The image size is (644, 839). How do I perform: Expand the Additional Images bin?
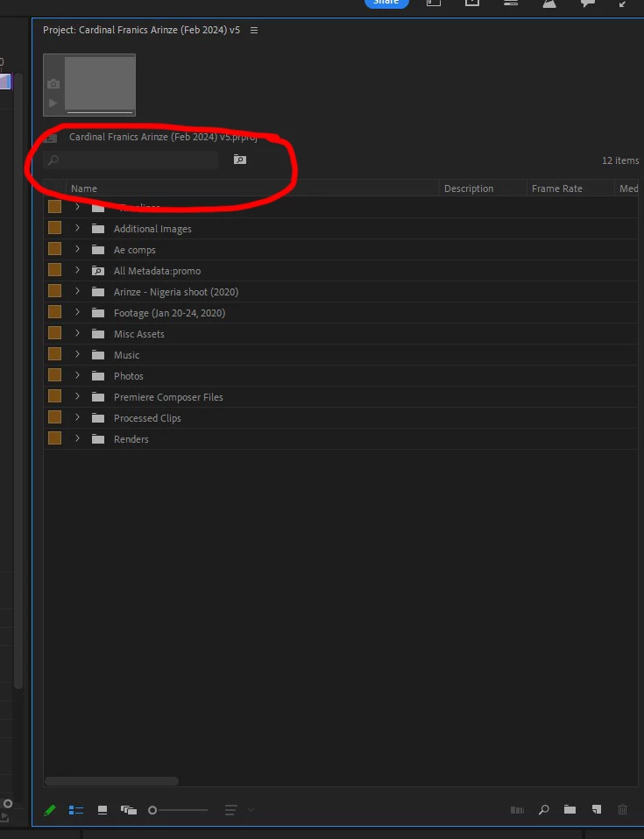tap(78, 228)
